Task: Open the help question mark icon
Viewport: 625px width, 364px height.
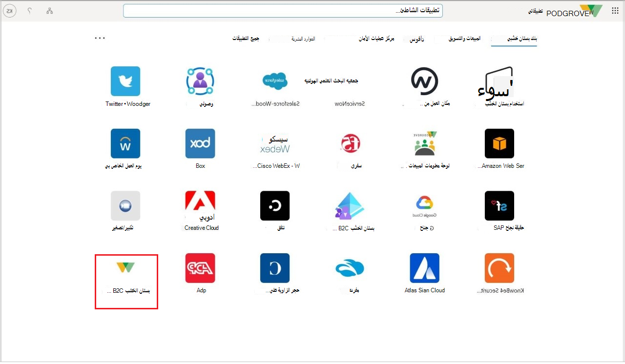Action: [x=30, y=11]
